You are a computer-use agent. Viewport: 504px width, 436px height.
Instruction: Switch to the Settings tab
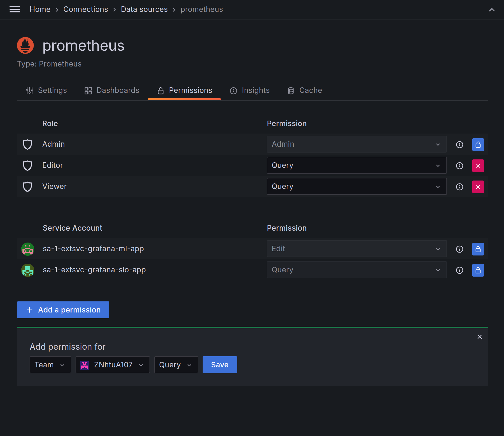pyautogui.click(x=46, y=90)
